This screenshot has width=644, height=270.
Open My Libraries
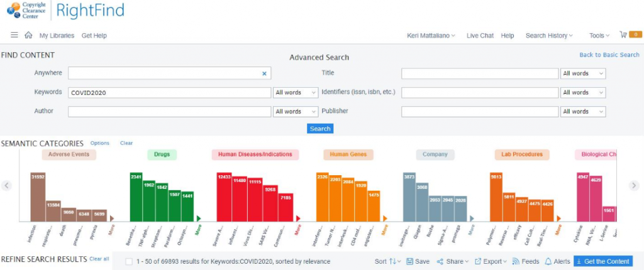pos(57,35)
